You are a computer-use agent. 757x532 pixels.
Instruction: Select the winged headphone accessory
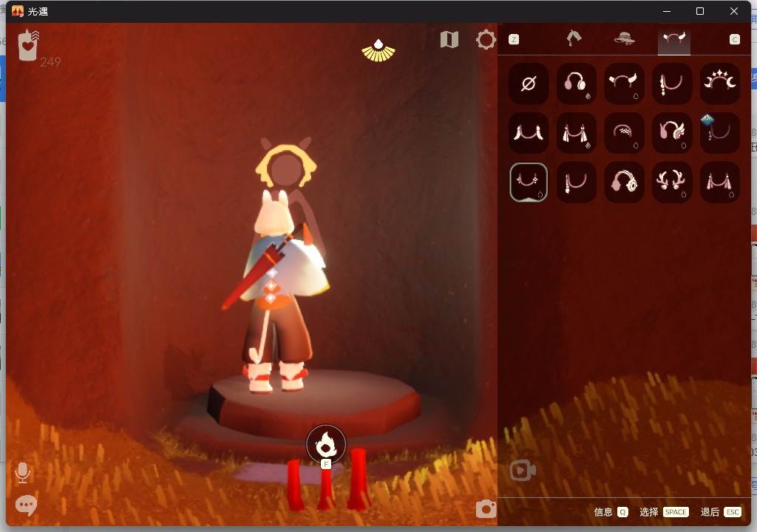click(671, 133)
